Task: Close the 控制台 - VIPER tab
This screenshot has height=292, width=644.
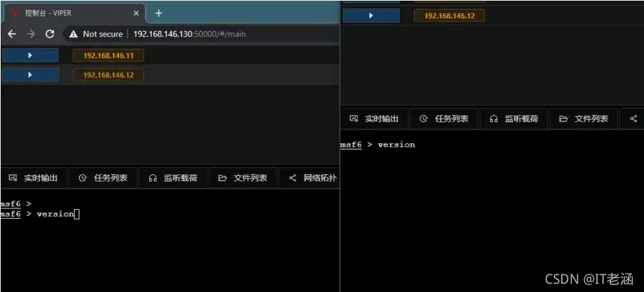Action: [136, 13]
